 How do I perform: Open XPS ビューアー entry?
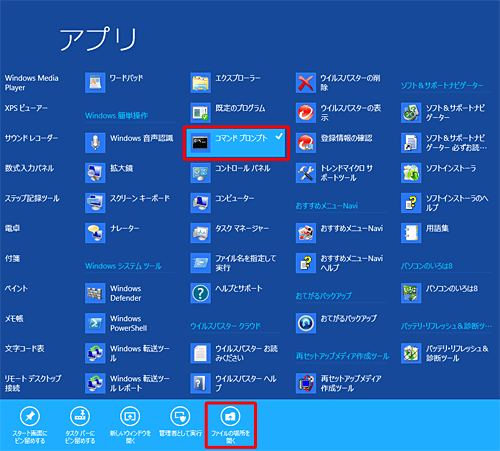click(x=26, y=108)
